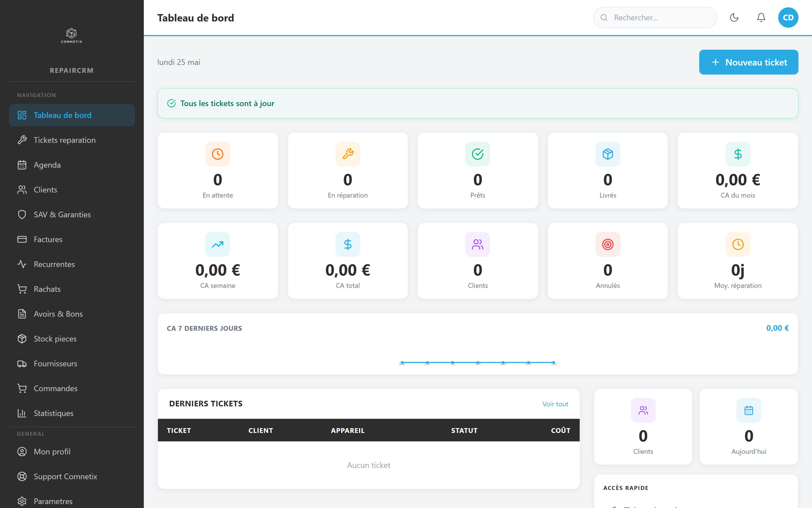Open Commandes page
812x508 pixels.
[x=72, y=388]
